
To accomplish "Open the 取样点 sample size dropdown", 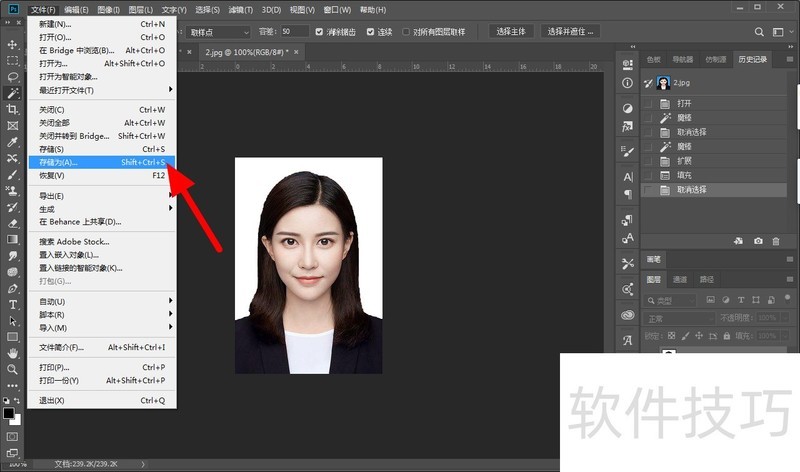I will point(218,31).
